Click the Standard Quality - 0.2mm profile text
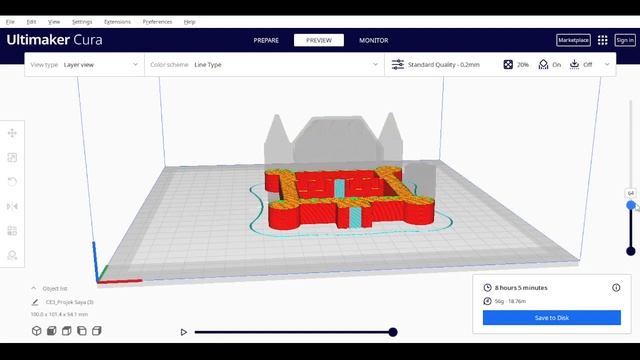The width and height of the screenshot is (640, 360). (x=444, y=64)
